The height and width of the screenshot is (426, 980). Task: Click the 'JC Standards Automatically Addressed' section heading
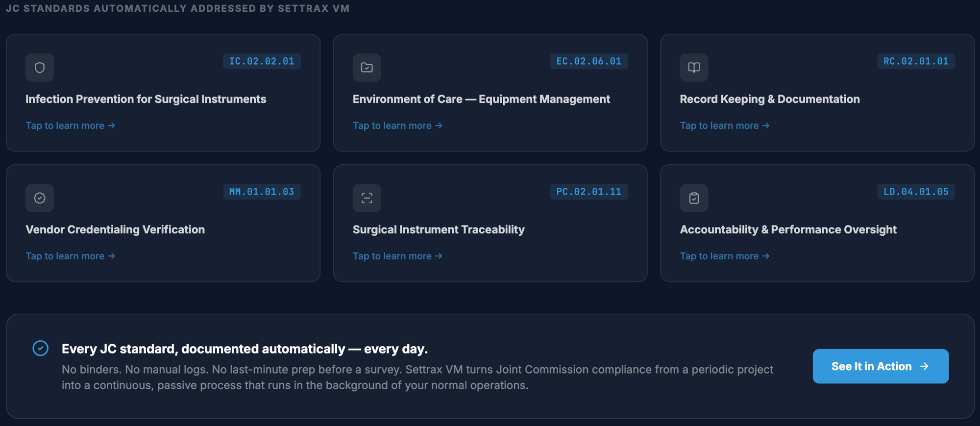tap(178, 8)
